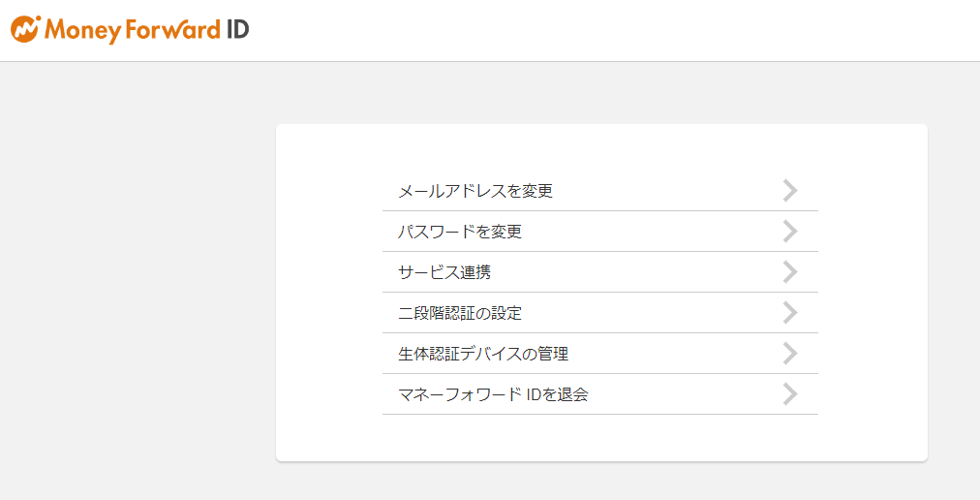Open 二段階認証の設定 text link
The width and height of the screenshot is (980, 500).
coord(460,313)
